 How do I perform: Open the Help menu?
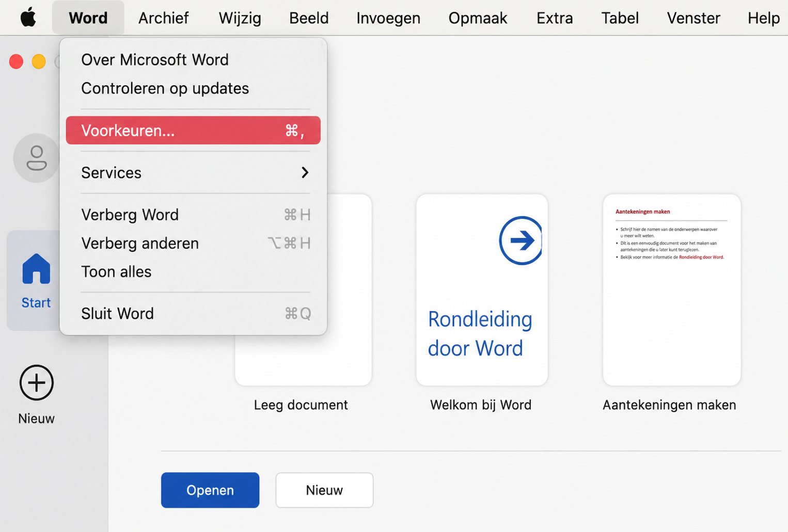(764, 18)
